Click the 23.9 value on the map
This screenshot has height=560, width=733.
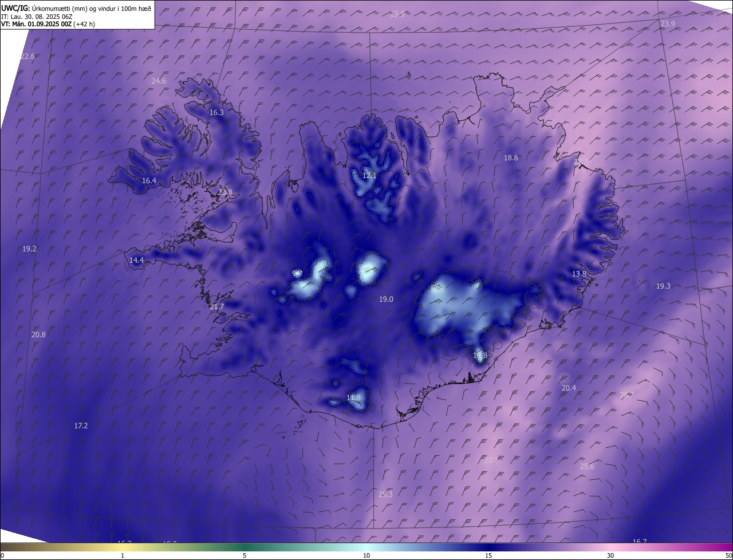668,23
